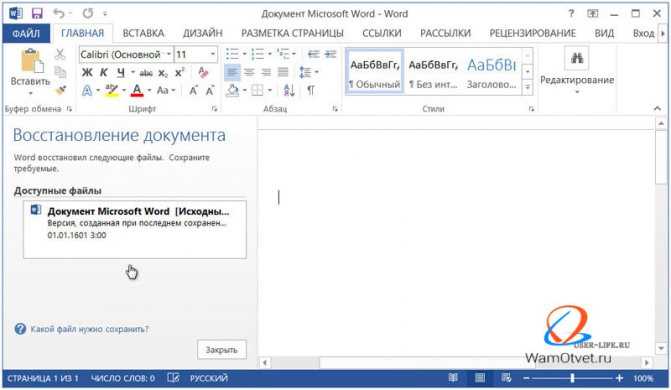
Task: Click the Borders icon
Action: point(257,90)
